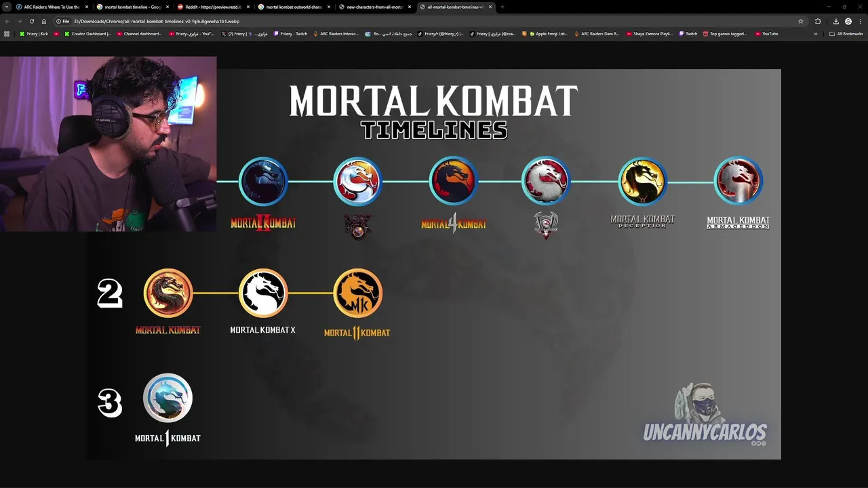Screen dimensions: 868x488
Task: Click the TIMELINES heading text
Action: coord(434,130)
